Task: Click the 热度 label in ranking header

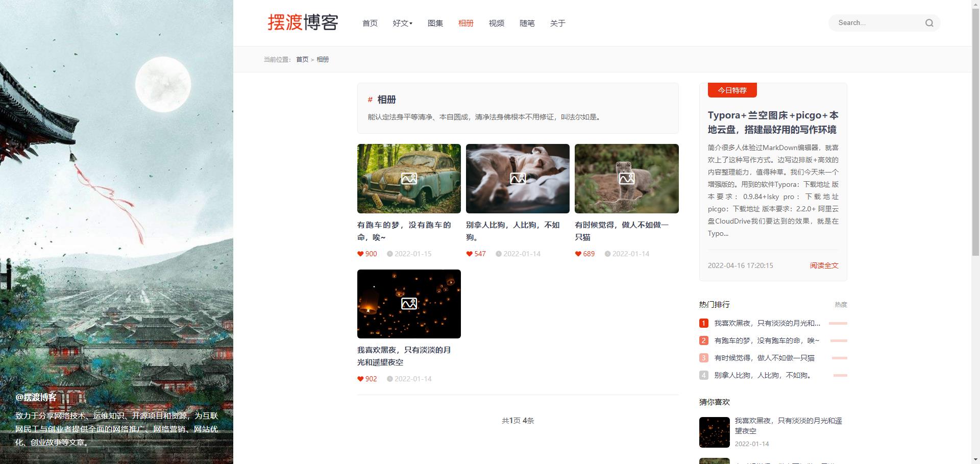Action: tap(841, 304)
